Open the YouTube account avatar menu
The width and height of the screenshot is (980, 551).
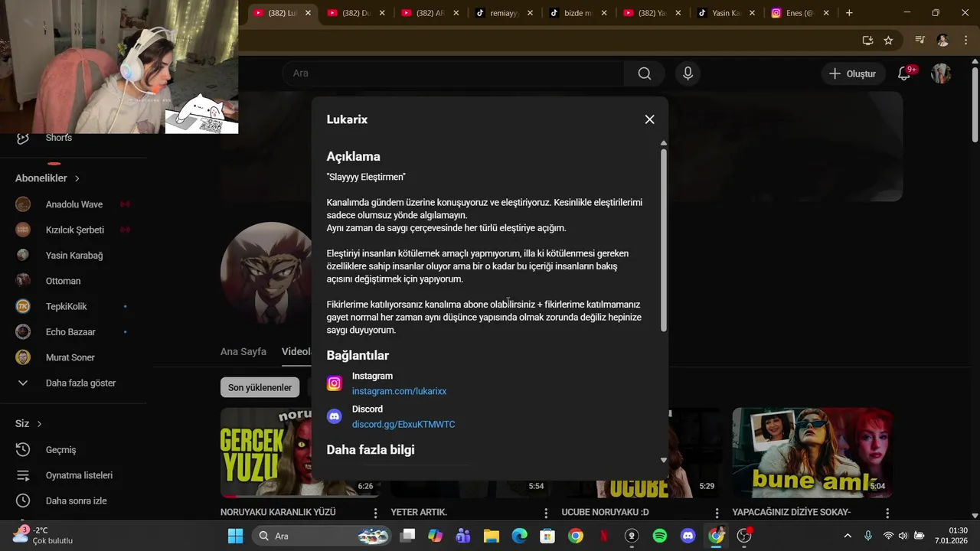coord(941,73)
